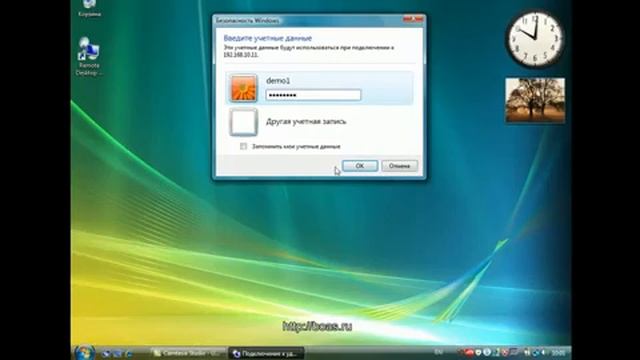
Task: Choose Другая учетная запись picture tile
Action: (x=244, y=122)
